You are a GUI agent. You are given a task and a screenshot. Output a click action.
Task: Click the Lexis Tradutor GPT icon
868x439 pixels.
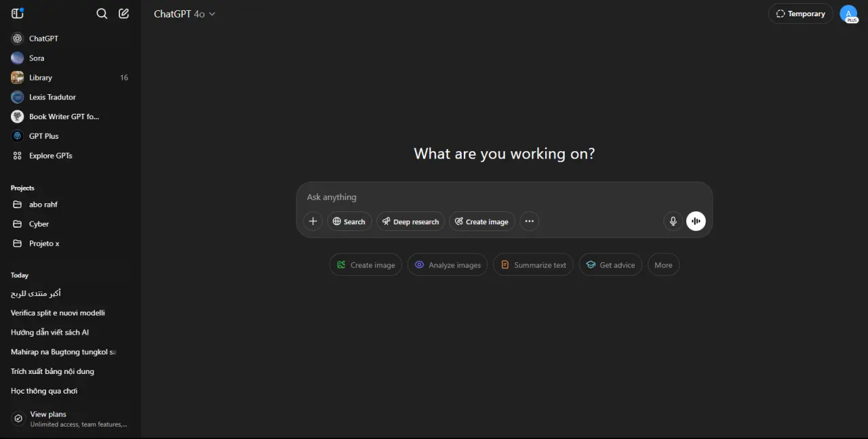pyautogui.click(x=18, y=97)
